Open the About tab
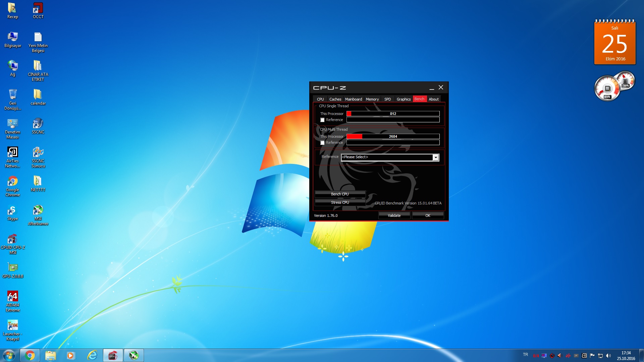Screen dimensions: 644x362 [x=434, y=99]
